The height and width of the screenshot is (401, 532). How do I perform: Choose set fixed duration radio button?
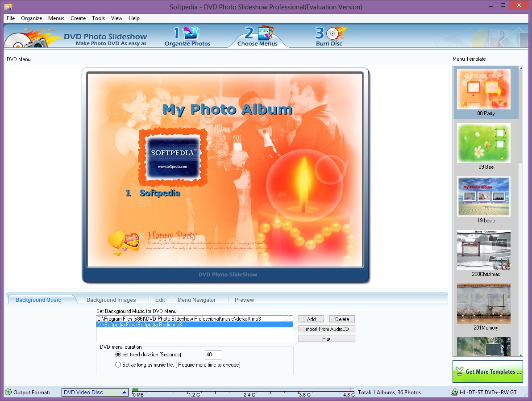point(118,355)
